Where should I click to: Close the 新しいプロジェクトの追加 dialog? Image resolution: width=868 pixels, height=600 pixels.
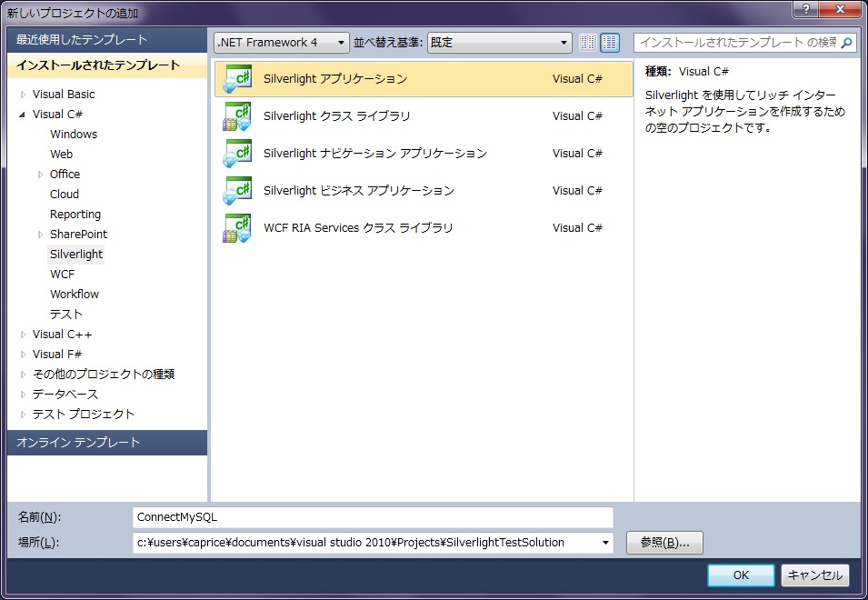(840, 9)
